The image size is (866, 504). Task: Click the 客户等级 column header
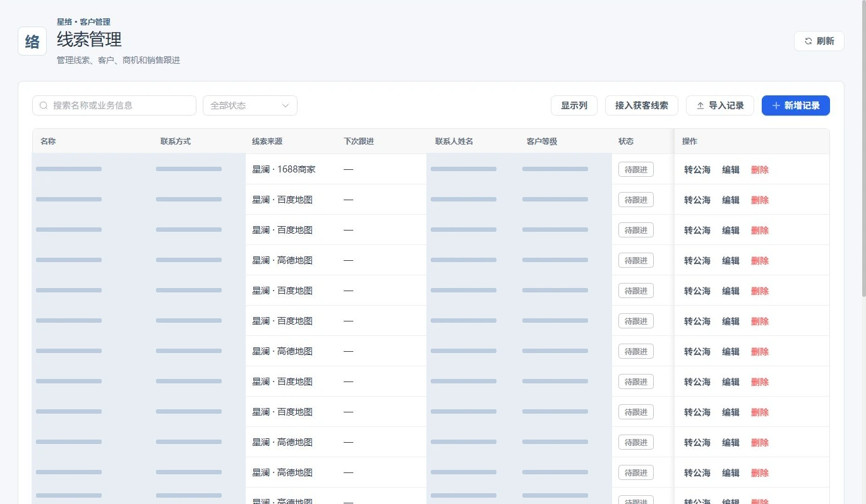[x=542, y=141]
